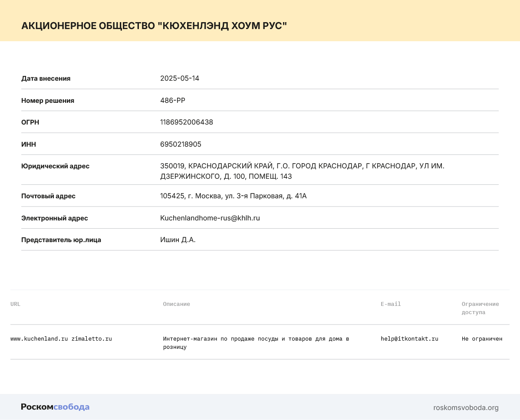Open the roskomsvoboda.org footer link

click(466, 408)
